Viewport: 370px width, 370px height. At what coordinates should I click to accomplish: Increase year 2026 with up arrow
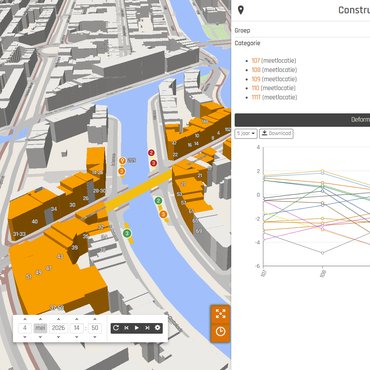[x=58, y=319]
